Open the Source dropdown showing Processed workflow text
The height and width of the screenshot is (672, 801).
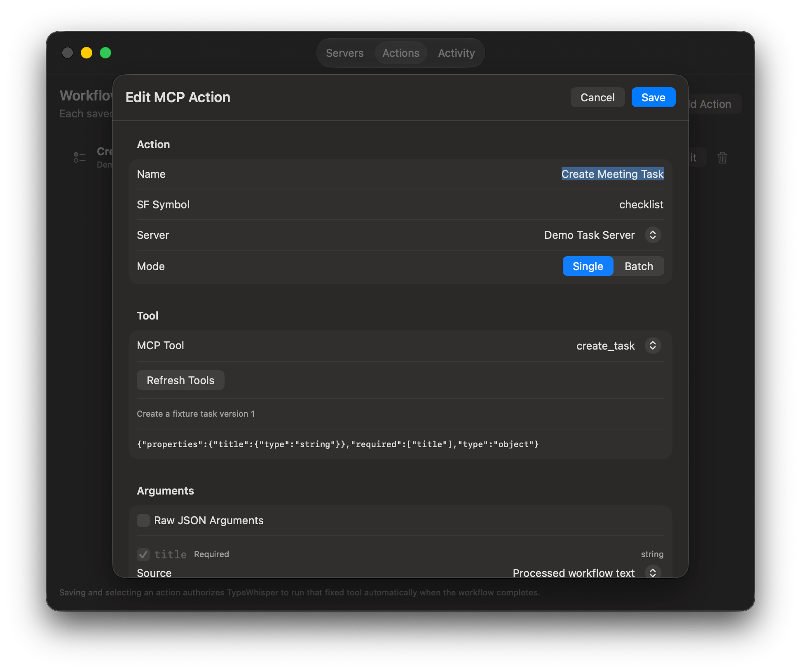pos(587,572)
